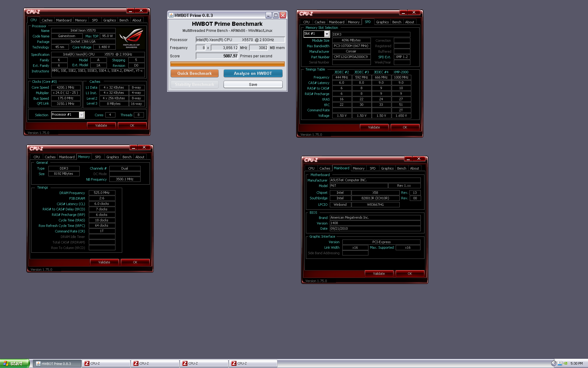588x368 pixels.
Task: Click the Intel Xeon X5570 name field
Action: (x=83, y=30)
